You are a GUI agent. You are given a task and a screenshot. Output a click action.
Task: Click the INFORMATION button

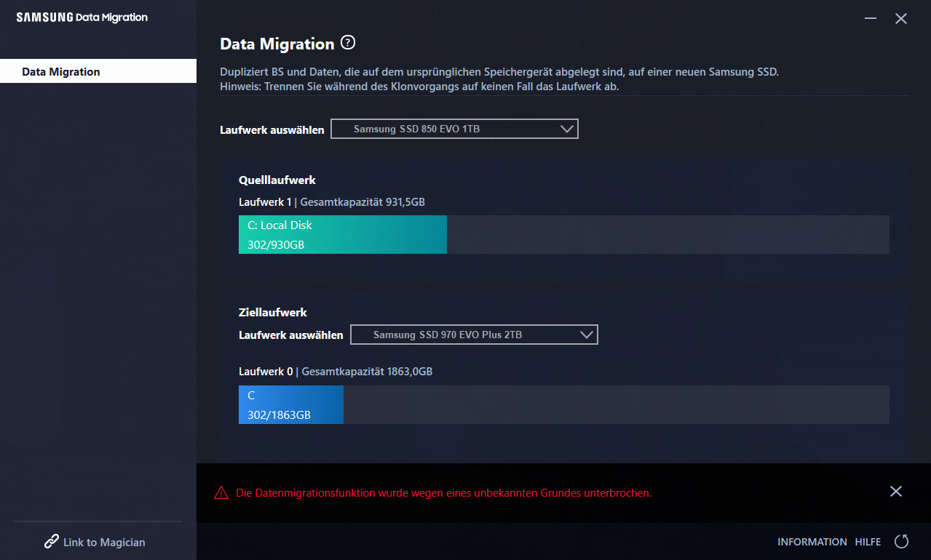coord(812,542)
